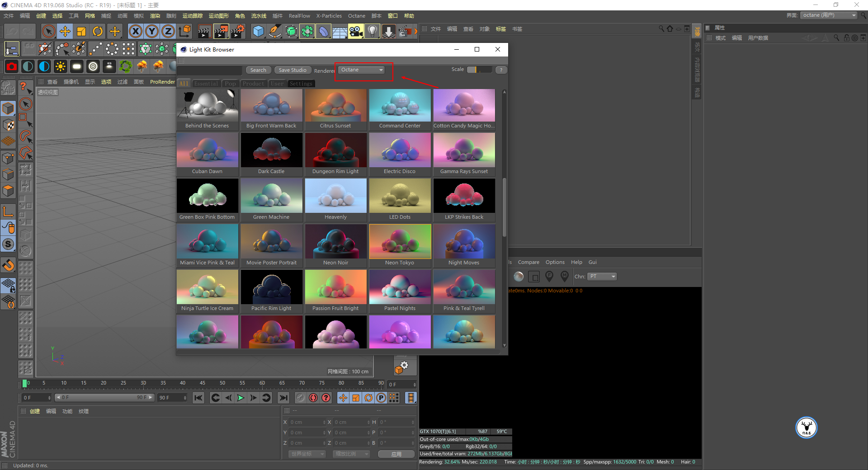Switch to Texture mode checkered cube
The height and width of the screenshot is (470, 868).
click(x=9, y=125)
